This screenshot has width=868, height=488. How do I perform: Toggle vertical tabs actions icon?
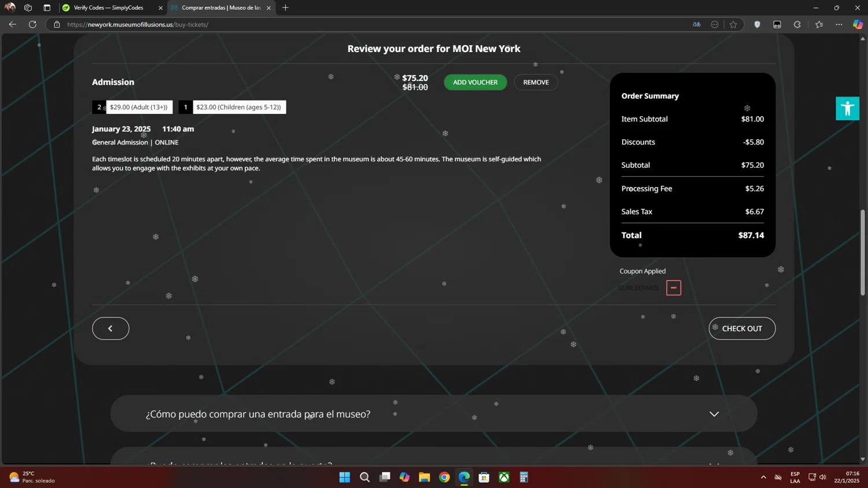[47, 8]
